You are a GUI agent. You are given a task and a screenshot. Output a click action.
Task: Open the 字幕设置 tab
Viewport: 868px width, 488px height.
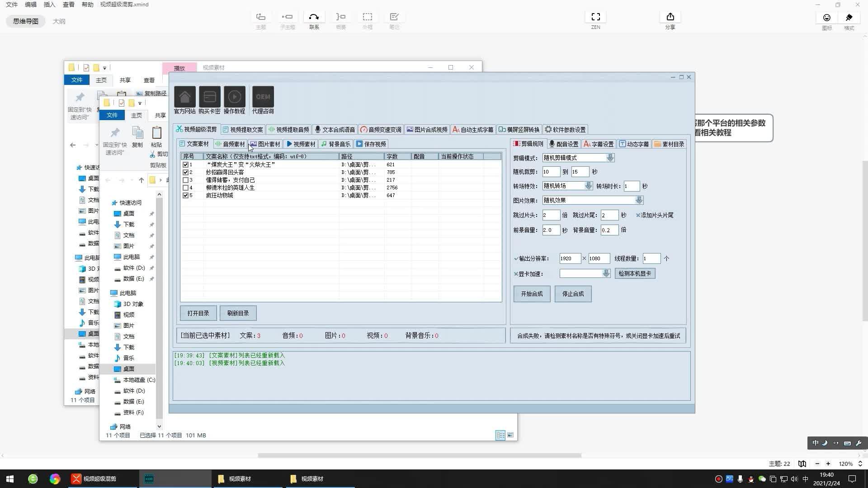(599, 144)
